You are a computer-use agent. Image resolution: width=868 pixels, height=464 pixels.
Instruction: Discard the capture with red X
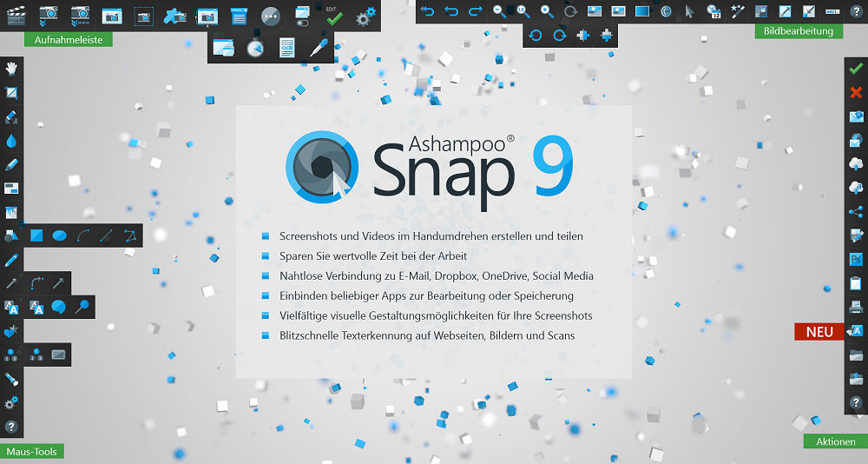(856, 92)
